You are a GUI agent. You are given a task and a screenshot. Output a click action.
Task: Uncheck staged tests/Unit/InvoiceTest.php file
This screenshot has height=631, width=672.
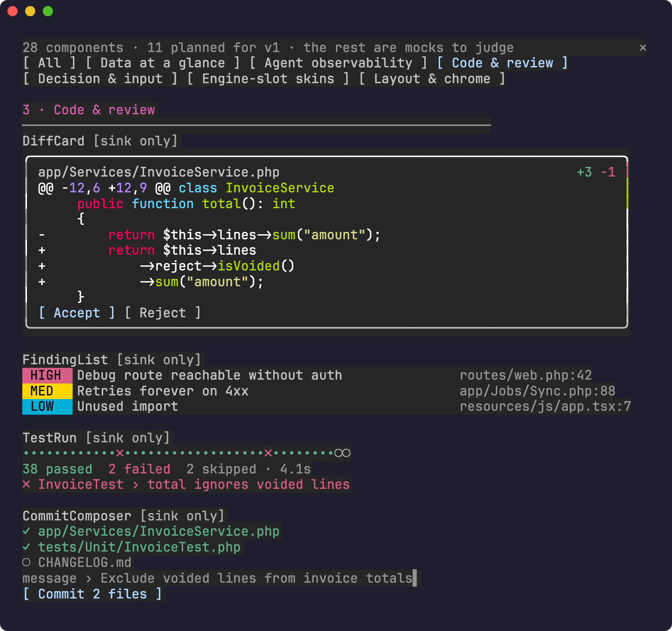(x=132, y=547)
